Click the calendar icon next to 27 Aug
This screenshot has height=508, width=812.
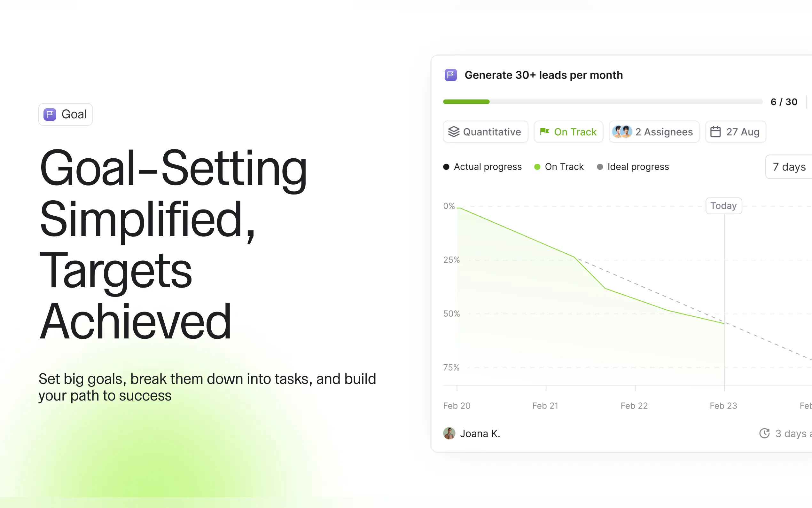pyautogui.click(x=715, y=132)
